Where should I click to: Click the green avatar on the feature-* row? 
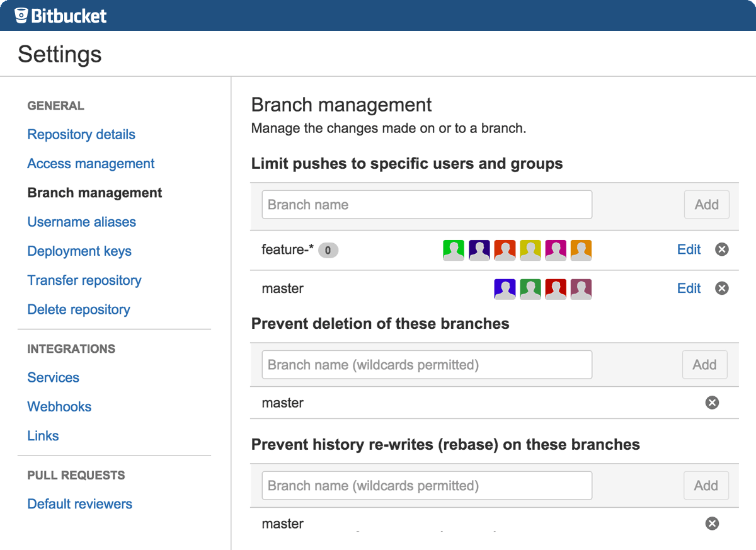[x=454, y=249]
